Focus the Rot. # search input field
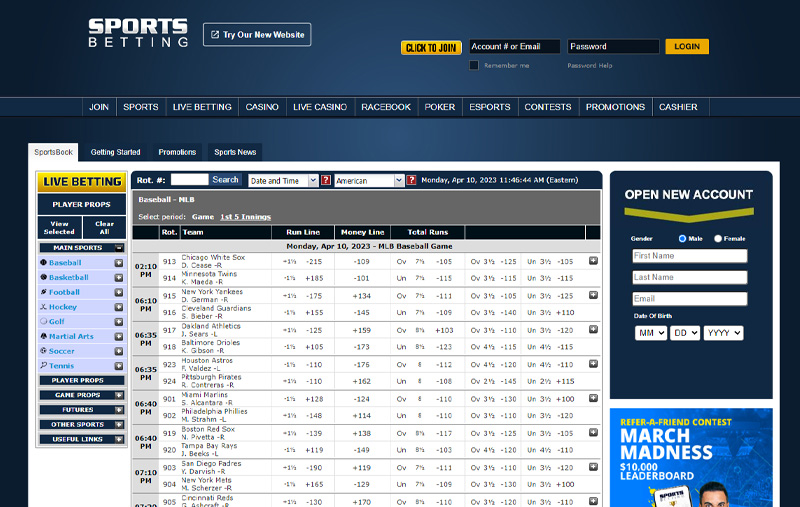800x507 pixels. [x=189, y=180]
